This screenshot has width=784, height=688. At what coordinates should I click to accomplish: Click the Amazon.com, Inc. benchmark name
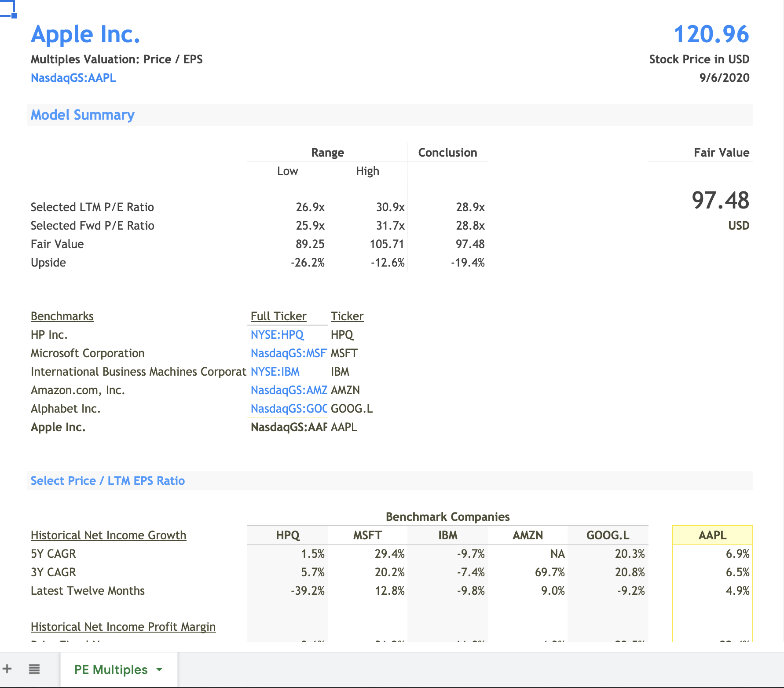click(78, 390)
